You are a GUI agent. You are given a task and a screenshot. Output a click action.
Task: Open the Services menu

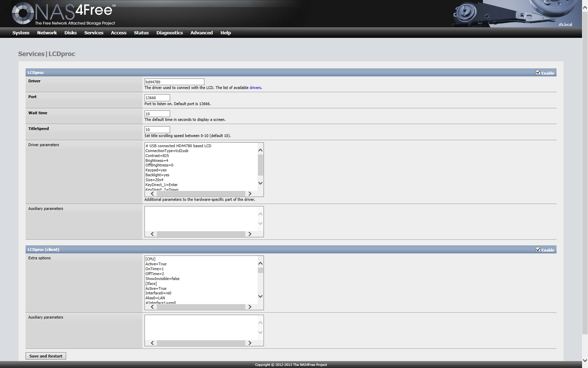point(93,33)
